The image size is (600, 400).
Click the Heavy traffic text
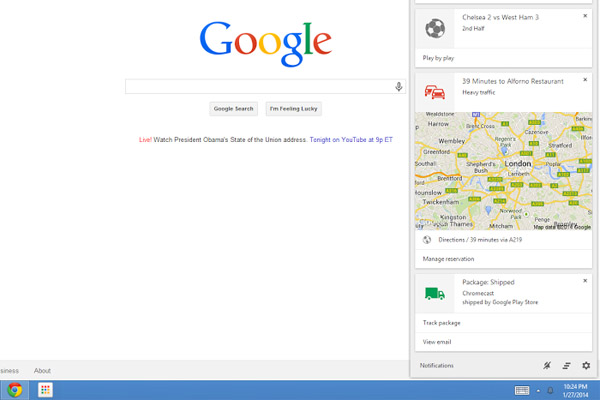click(x=478, y=92)
